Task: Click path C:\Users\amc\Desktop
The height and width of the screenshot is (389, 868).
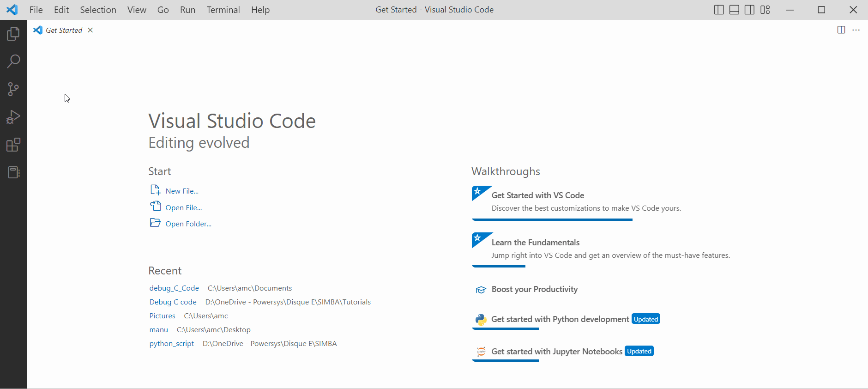Action: pos(214,329)
